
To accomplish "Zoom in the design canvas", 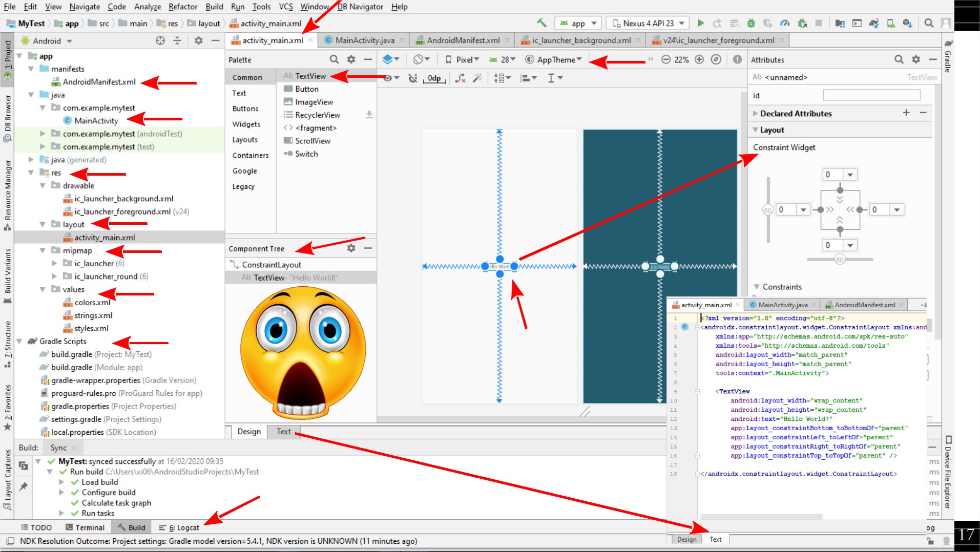I will pyautogui.click(x=699, y=59).
